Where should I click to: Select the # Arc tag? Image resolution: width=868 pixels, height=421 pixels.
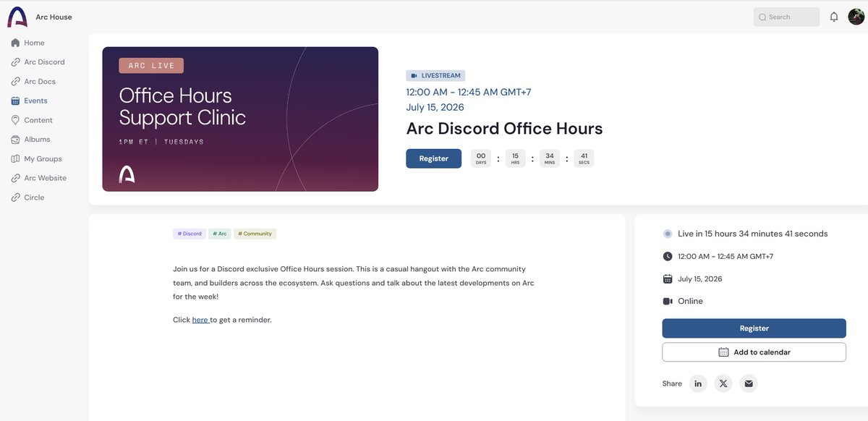[220, 234]
